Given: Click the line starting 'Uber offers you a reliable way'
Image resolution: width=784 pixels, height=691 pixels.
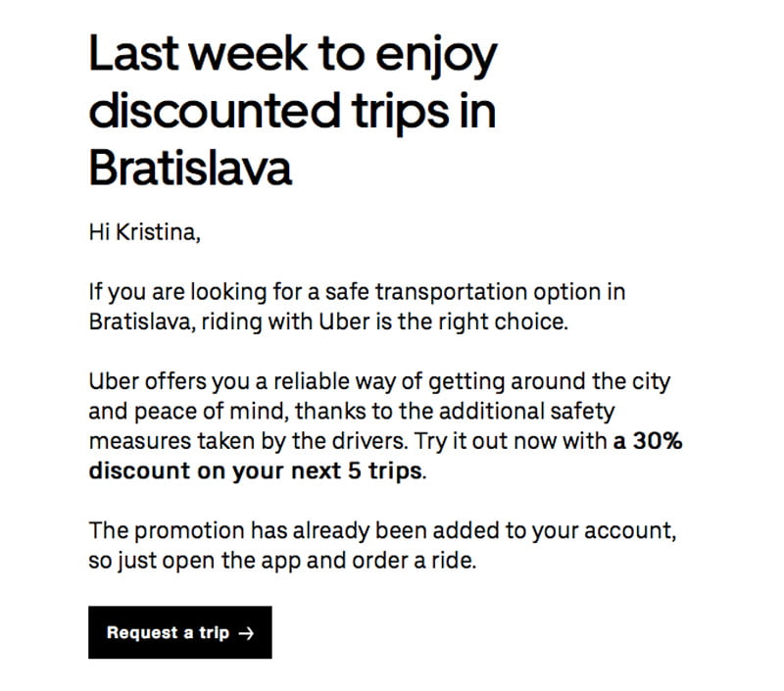Looking at the screenshot, I should click(x=379, y=381).
